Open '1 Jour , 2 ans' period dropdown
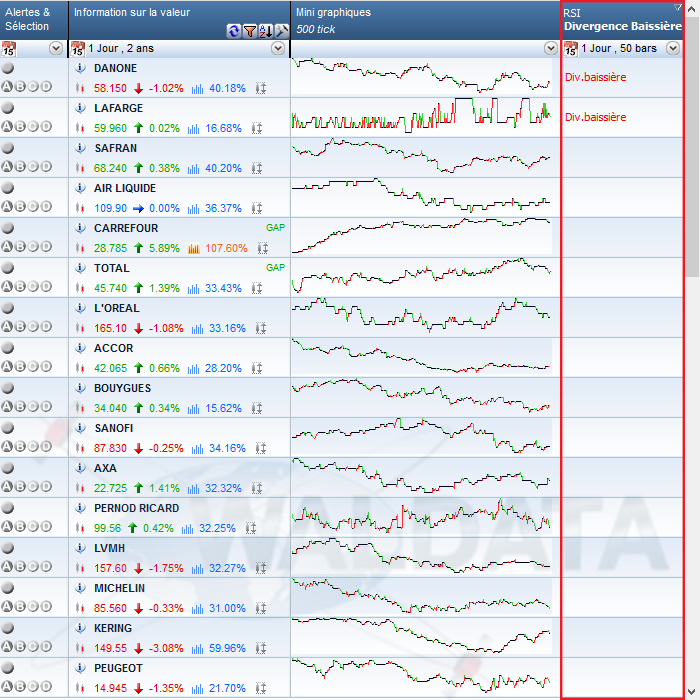 278,48
